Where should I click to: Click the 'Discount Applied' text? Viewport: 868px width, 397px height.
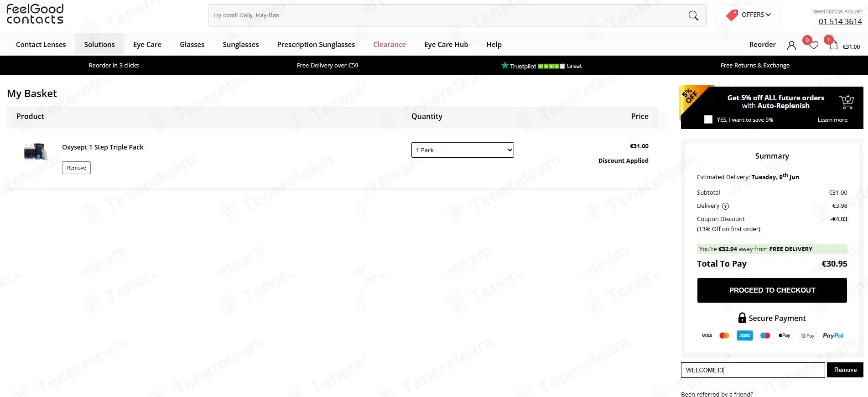pos(623,160)
